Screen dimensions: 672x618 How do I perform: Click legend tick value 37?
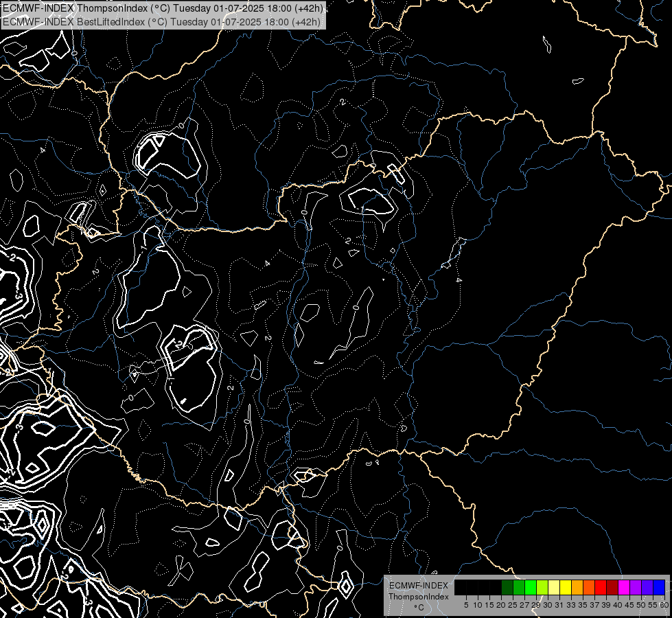(x=594, y=605)
